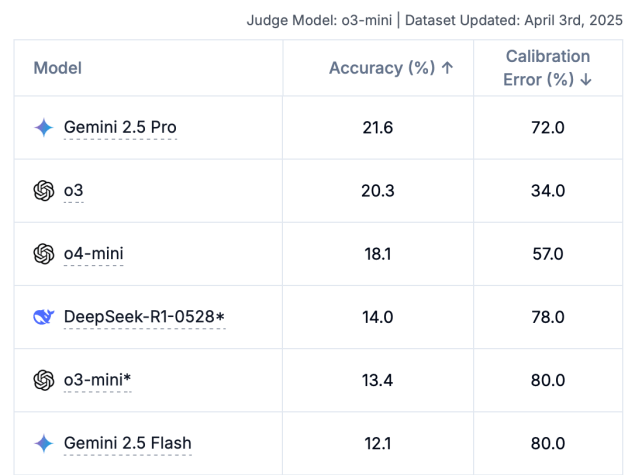The width and height of the screenshot is (635, 475).
Task: Click the OpenAI logo next to o3
Action: pos(43,190)
